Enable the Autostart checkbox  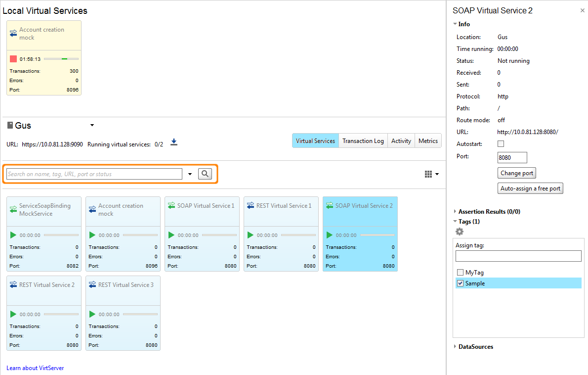coord(501,143)
